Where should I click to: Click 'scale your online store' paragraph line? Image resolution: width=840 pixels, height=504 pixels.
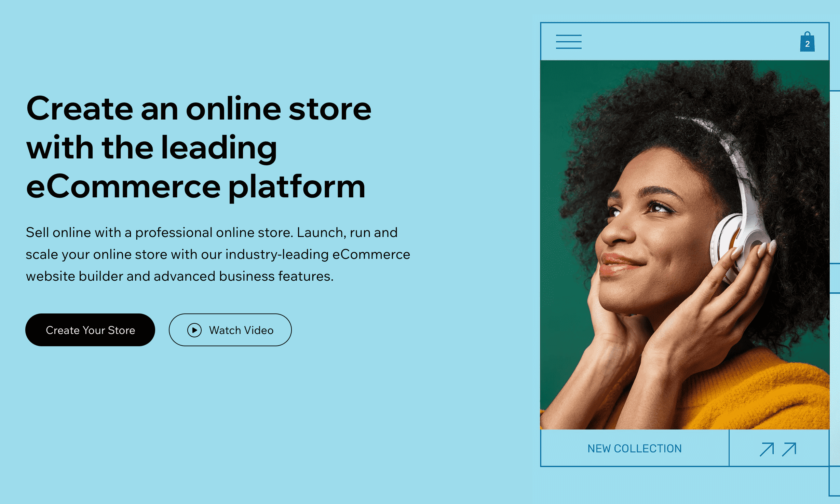click(x=218, y=255)
